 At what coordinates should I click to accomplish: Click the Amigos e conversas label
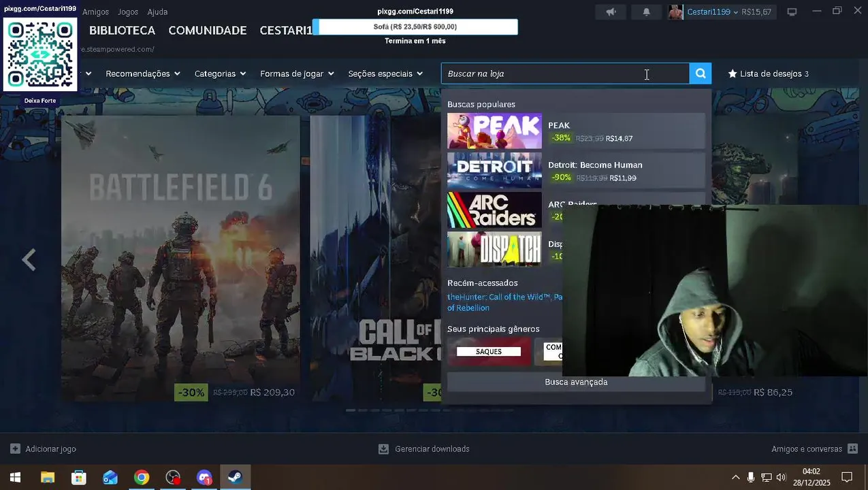pos(807,449)
